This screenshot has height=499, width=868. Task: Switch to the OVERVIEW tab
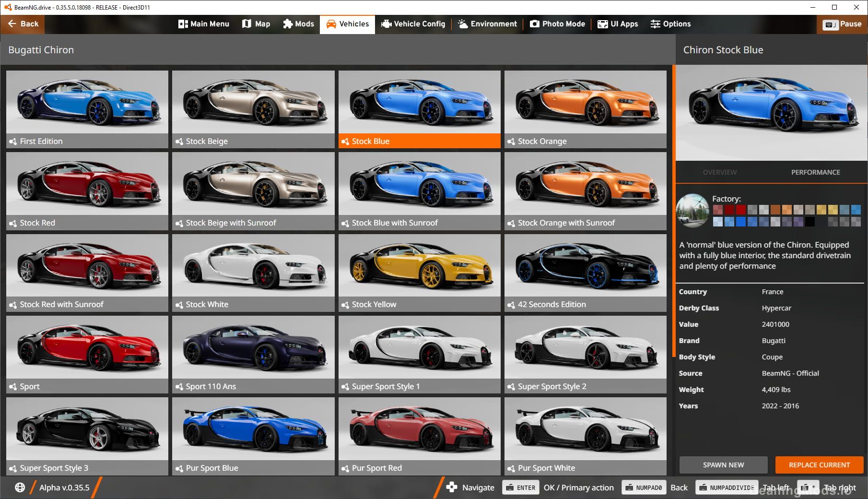point(719,172)
